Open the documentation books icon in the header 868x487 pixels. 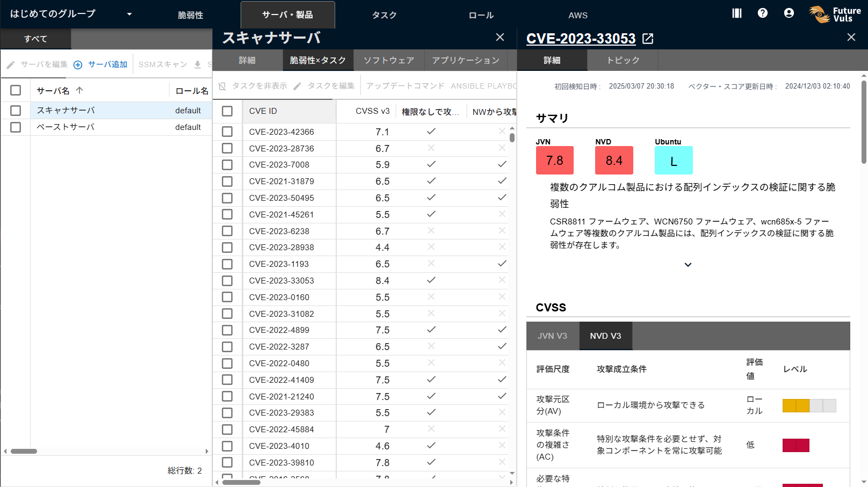click(737, 13)
